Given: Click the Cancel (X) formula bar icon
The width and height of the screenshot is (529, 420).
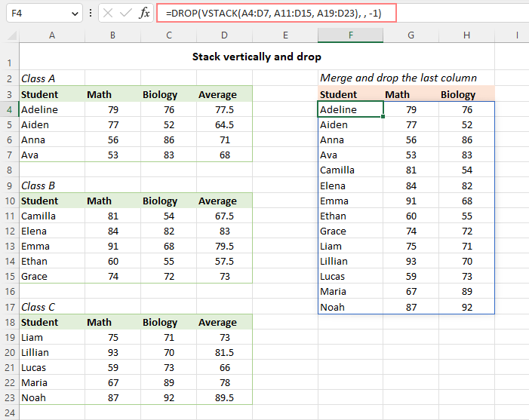Looking at the screenshot, I should pyautogui.click(x=108, y=14).
